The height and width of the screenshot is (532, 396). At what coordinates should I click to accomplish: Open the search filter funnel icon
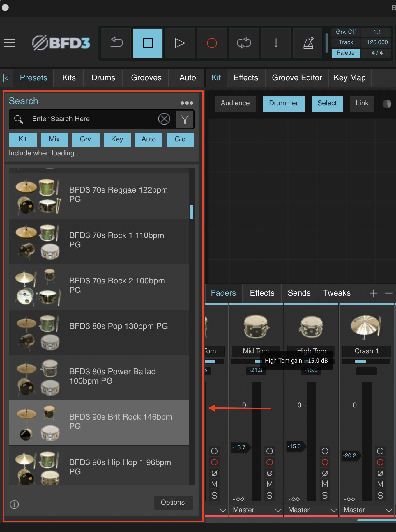tap(185, 119)
